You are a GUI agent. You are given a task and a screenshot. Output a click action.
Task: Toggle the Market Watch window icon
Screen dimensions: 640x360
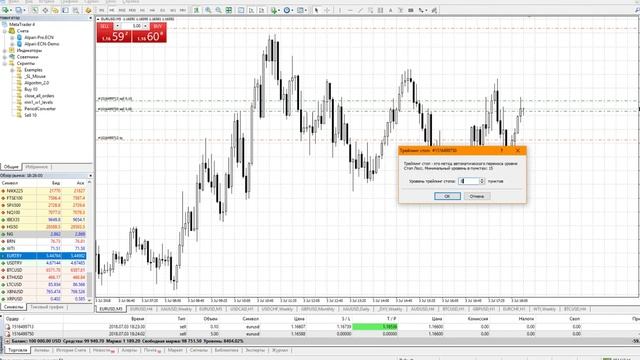coord(35,10)
